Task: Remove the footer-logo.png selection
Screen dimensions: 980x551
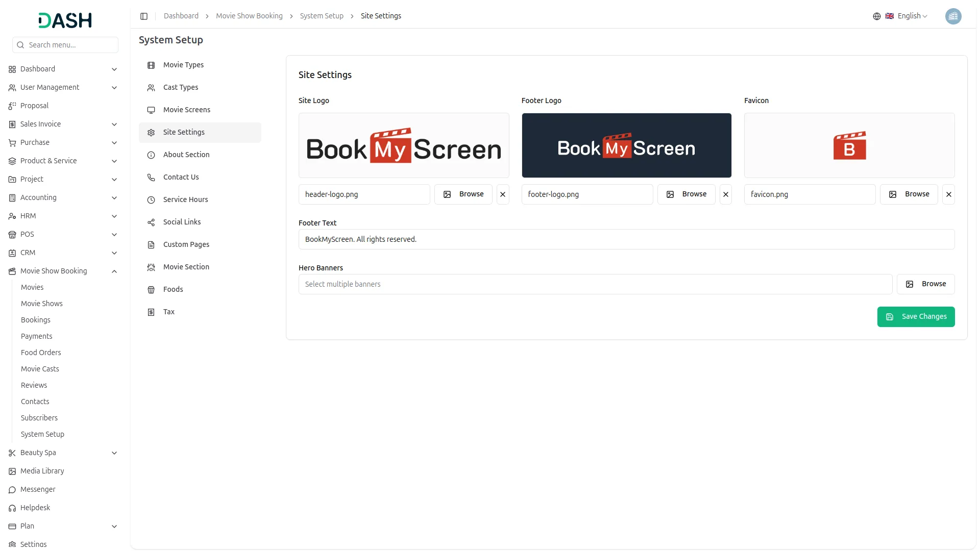Action: click(726, 194)
